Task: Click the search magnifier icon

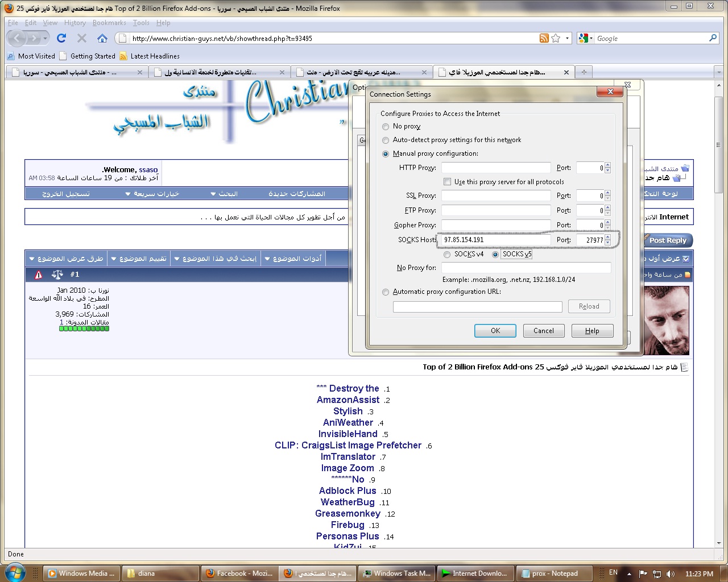Action: (x=713, y=38)
